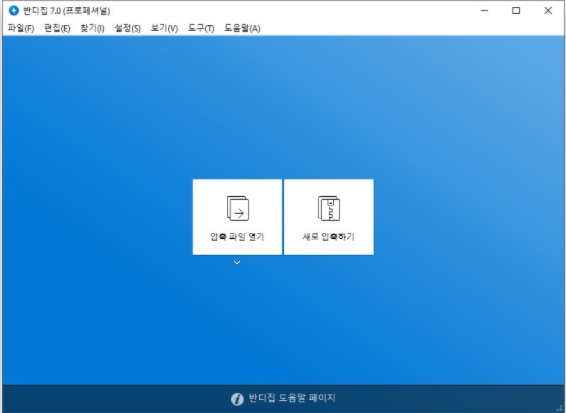Open the 설정(S) menu

point(127,28)
